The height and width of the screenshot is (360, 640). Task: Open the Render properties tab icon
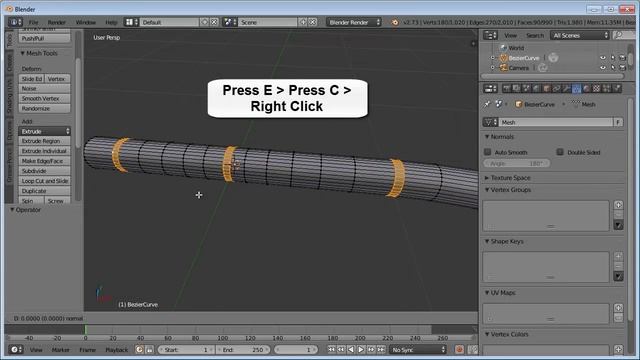507,88
